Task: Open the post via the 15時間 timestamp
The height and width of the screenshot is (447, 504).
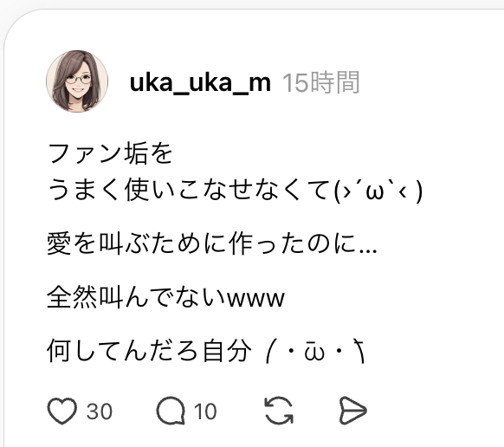Action: tap(320, 82)
